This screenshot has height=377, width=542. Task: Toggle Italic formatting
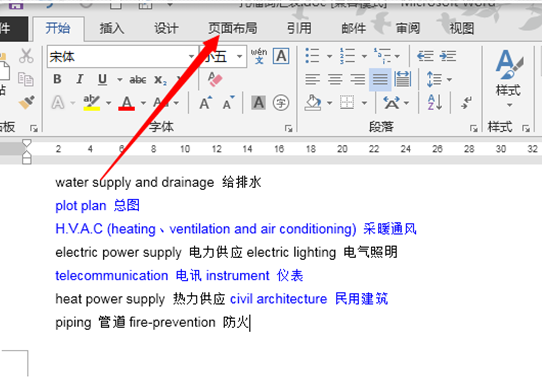80,79
